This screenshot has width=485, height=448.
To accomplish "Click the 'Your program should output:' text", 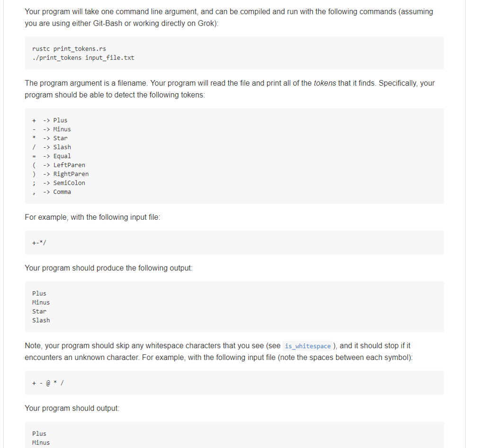I will coord(72,408).
